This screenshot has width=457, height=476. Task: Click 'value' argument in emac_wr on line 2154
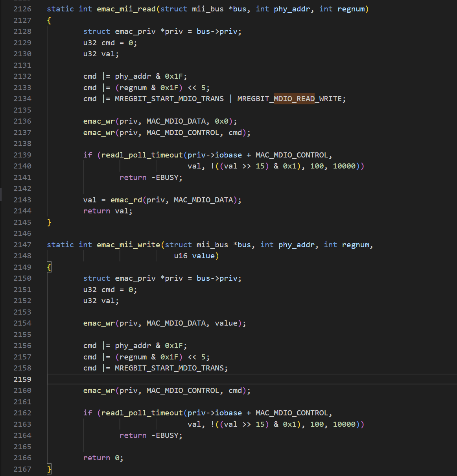pos(226,323)
